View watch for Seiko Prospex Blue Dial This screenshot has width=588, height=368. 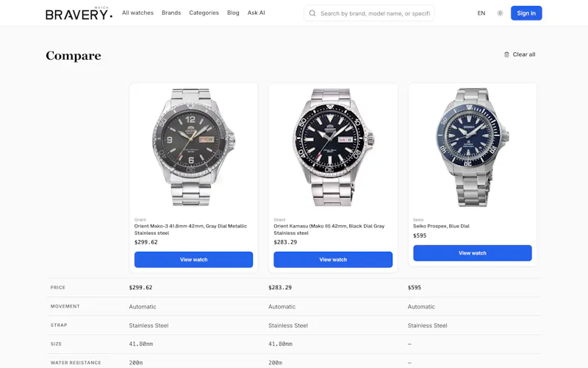coord(473,253)
